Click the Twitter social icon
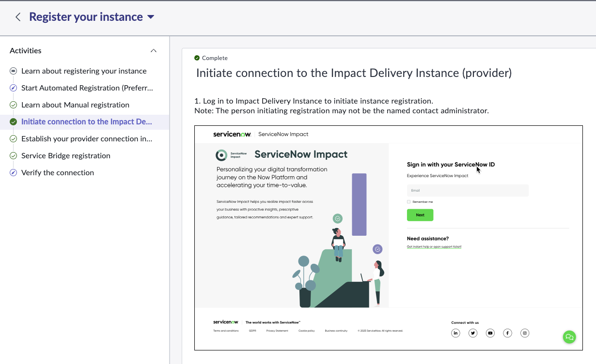This screenshot has height=364, width=596. point(473,333)
